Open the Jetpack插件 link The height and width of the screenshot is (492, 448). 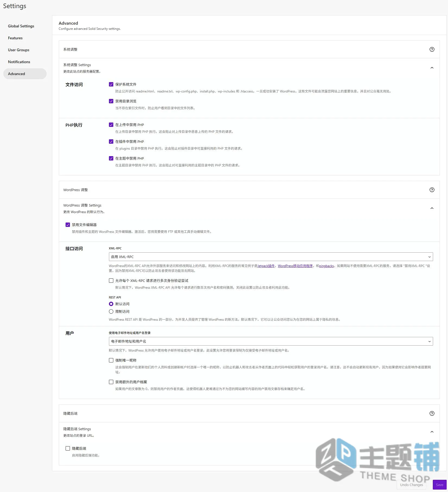[266, 266]
